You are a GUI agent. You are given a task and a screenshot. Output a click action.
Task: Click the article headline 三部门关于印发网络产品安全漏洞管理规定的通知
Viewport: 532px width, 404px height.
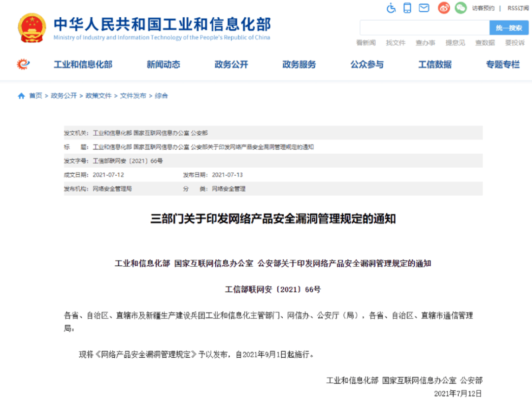273,218
